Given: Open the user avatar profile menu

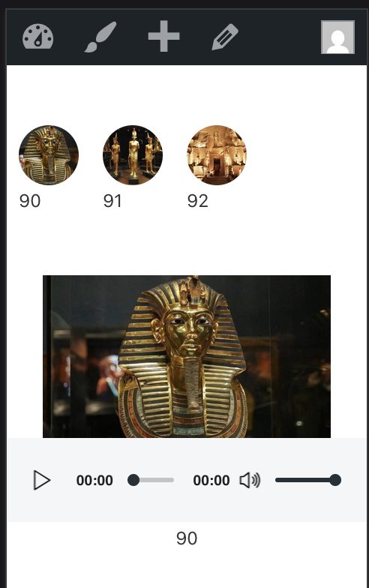Looking at the screenshot, I should pyautogui.click(x=337, y=37).
